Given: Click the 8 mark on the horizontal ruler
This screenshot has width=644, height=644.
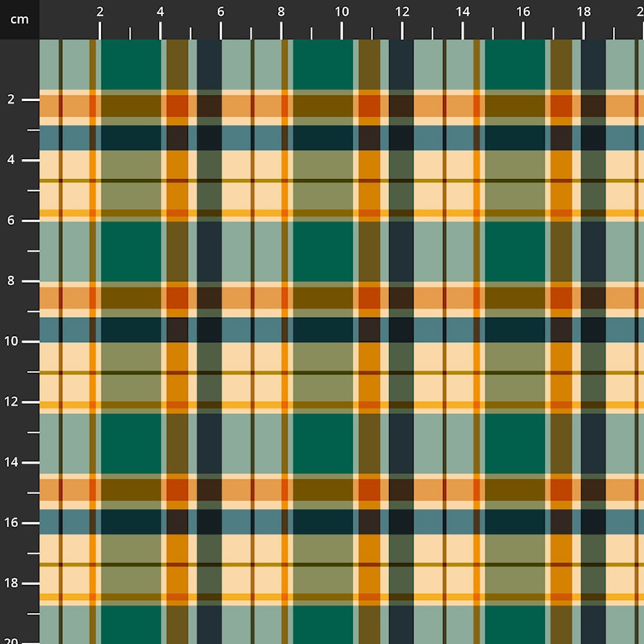Looking at the screenshot, I should pyautogui.click(x=281, y=12).
